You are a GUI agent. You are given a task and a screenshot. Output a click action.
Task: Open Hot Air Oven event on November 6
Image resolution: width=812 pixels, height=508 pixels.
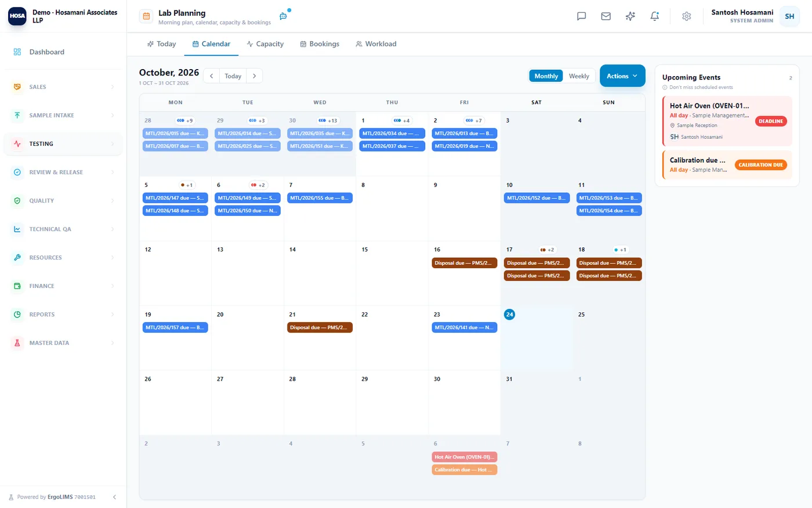(x=464, y=457)
